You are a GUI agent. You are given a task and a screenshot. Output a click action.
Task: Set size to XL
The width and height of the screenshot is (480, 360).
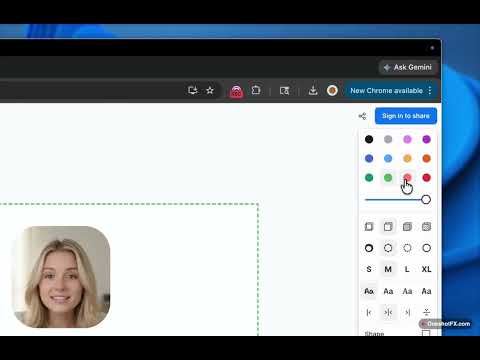426,269
